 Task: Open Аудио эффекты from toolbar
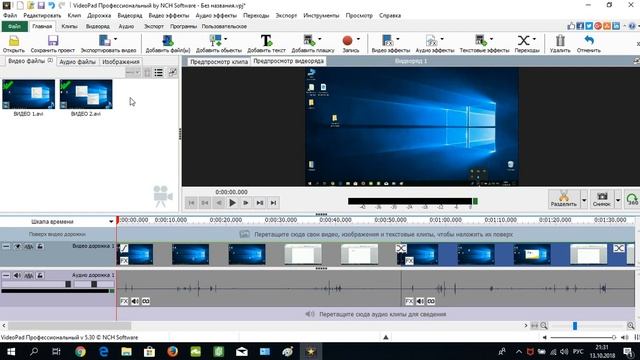tap(431, 41)
